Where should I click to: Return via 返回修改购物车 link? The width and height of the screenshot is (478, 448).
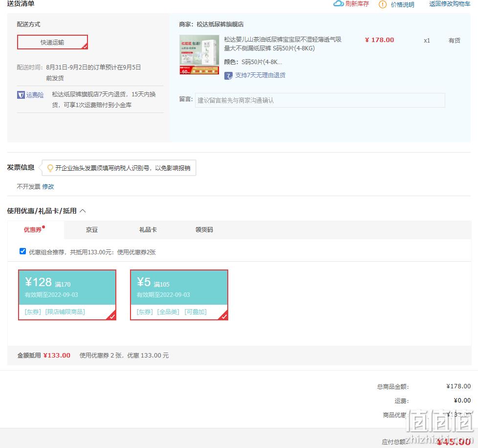pyautogui.click(x=450, y=3)
